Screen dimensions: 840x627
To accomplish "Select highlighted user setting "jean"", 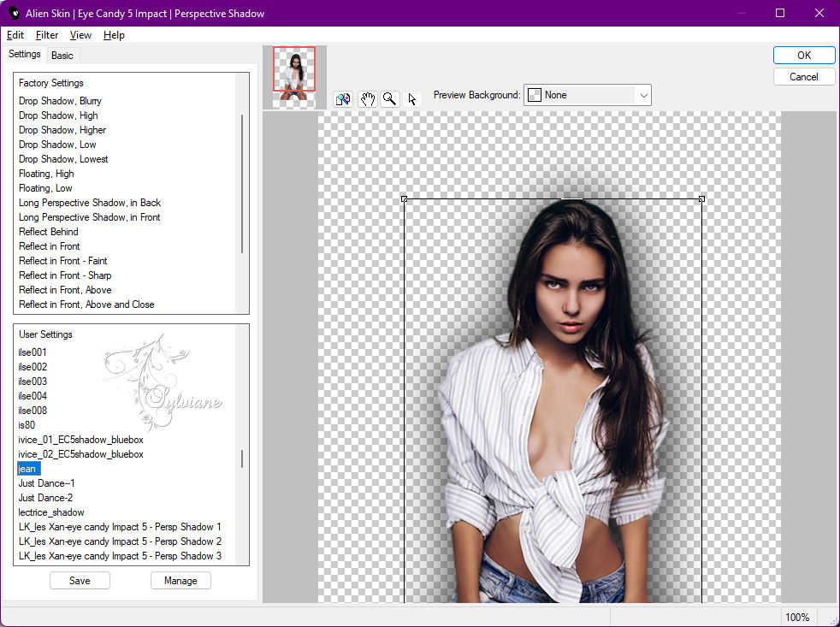I will pos(29,469).
